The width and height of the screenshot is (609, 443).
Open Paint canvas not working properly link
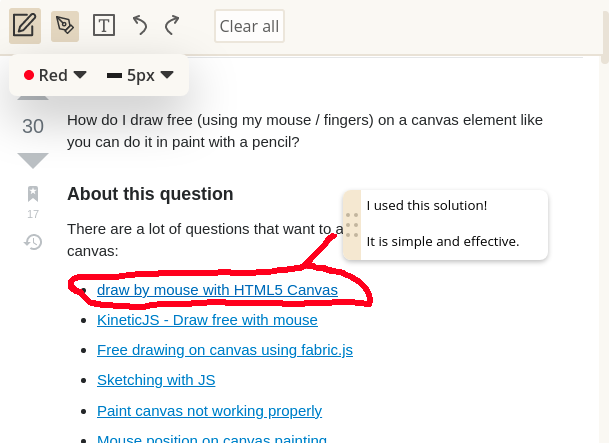pyautogui.click(x=209, y=411)
